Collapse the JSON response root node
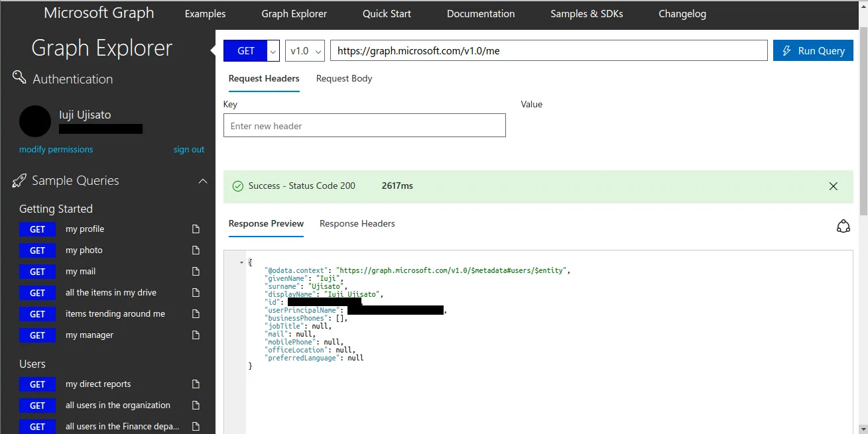Viewport: 868px width, 434px height. 241,262
